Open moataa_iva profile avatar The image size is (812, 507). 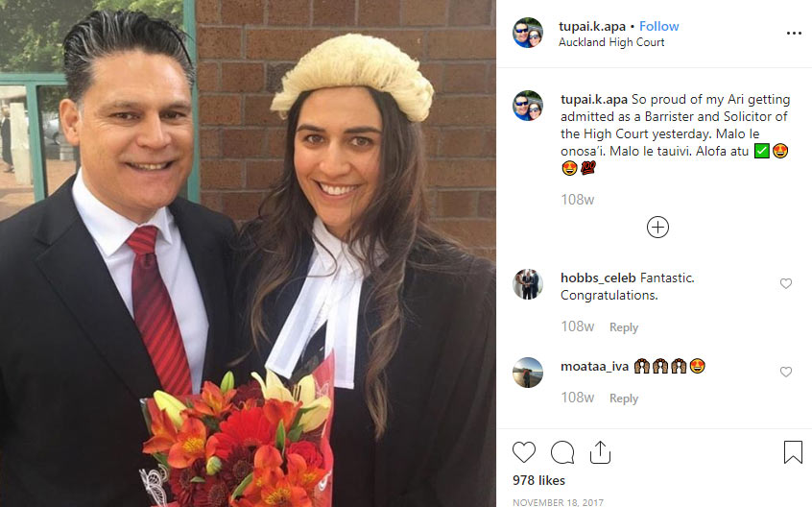click(528, 373)
